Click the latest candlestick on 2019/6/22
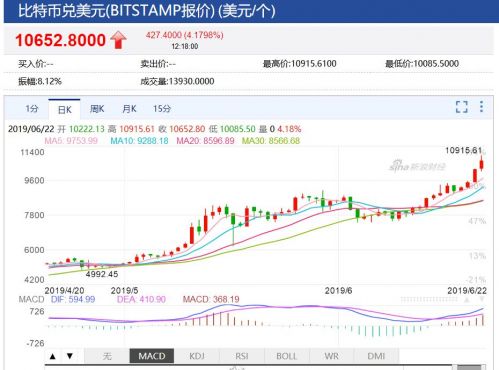 pos(481,164)
